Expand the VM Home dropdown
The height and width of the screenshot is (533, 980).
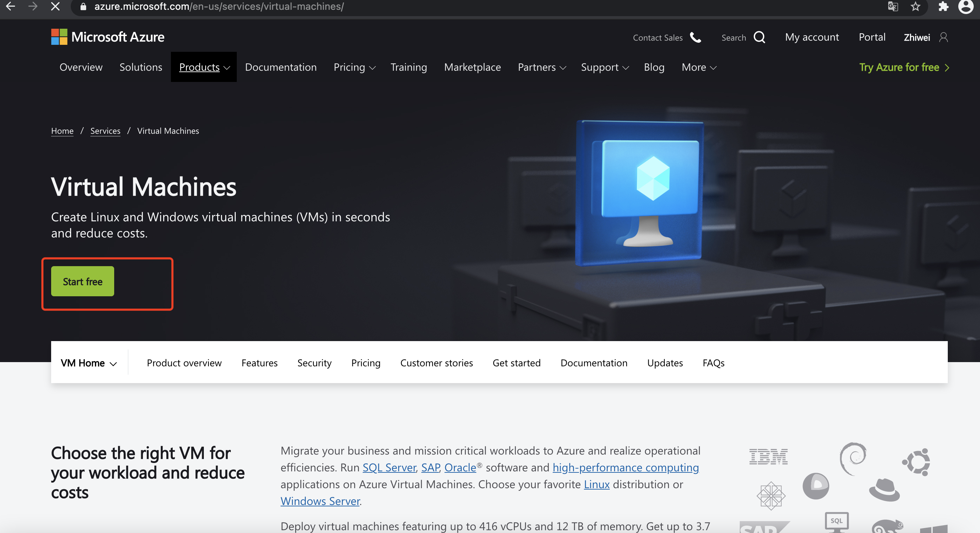tap(89, 363)
